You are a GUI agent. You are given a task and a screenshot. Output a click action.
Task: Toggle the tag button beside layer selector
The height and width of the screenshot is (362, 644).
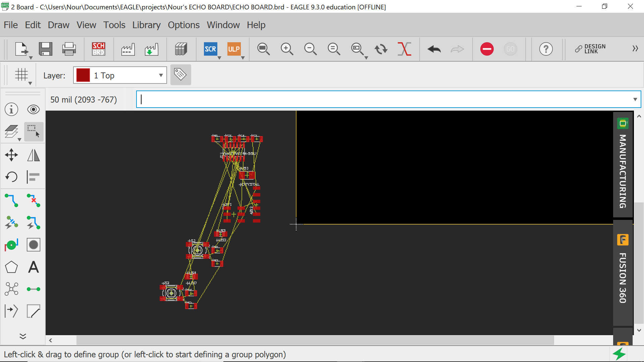tap(180, 75)
